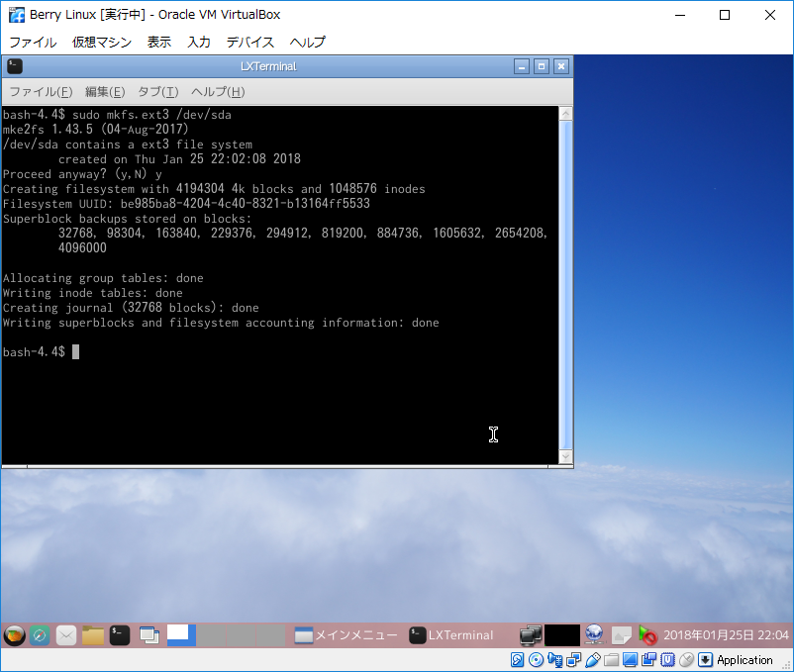
Task: Switch to the fourth workspace in pager
Action: click(x=270, y=635)
